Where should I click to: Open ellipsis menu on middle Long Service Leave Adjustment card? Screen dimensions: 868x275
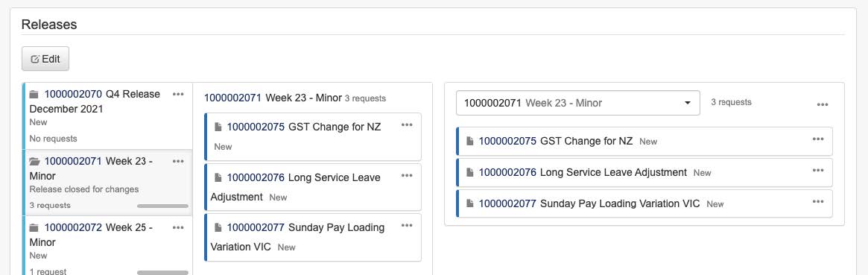(407, 175)
